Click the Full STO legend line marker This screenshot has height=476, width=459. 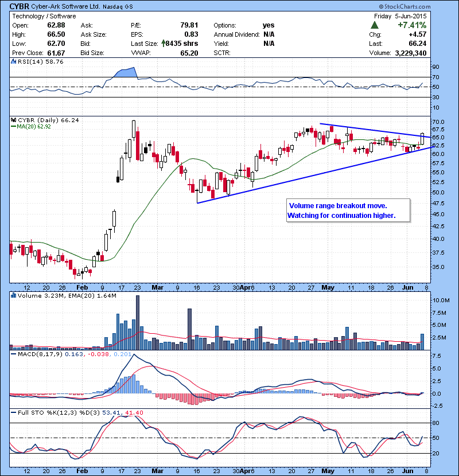(13, 412)
